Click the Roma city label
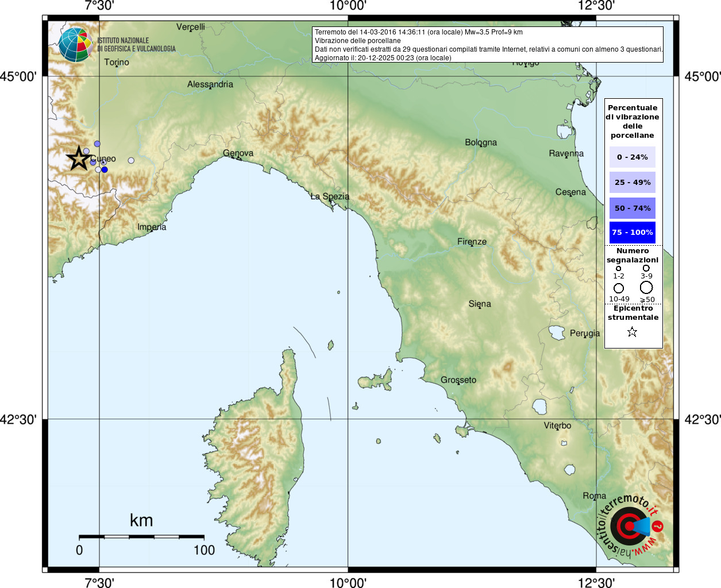 [x=595, y=496]
